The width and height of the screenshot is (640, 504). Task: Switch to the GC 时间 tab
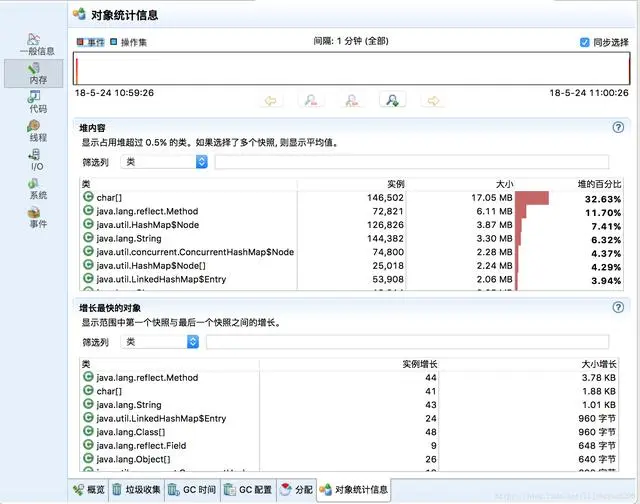click(x=192, y=490)
